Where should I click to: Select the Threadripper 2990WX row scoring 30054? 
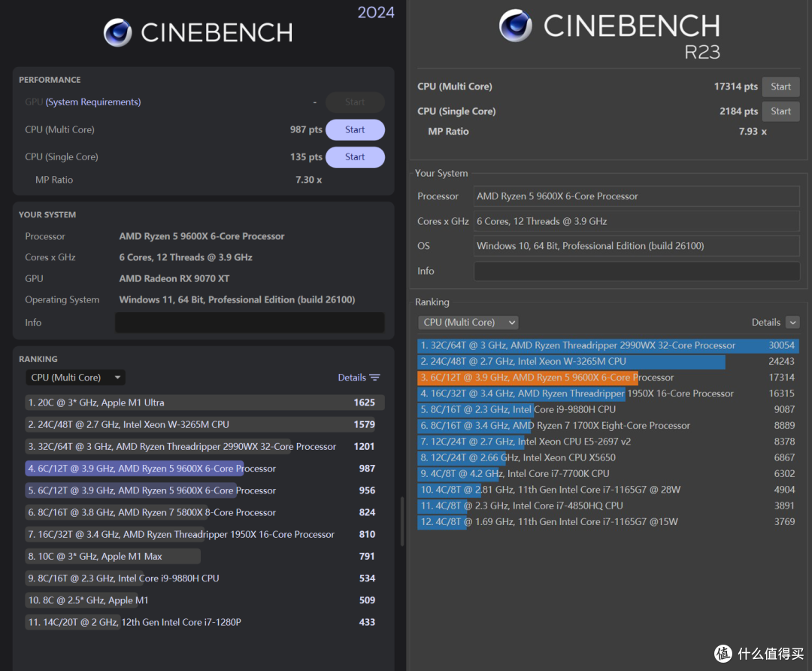click(x=608, y=345)
